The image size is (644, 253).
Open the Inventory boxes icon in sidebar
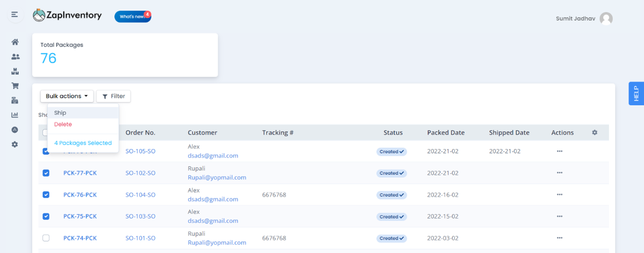coord(15,71)
